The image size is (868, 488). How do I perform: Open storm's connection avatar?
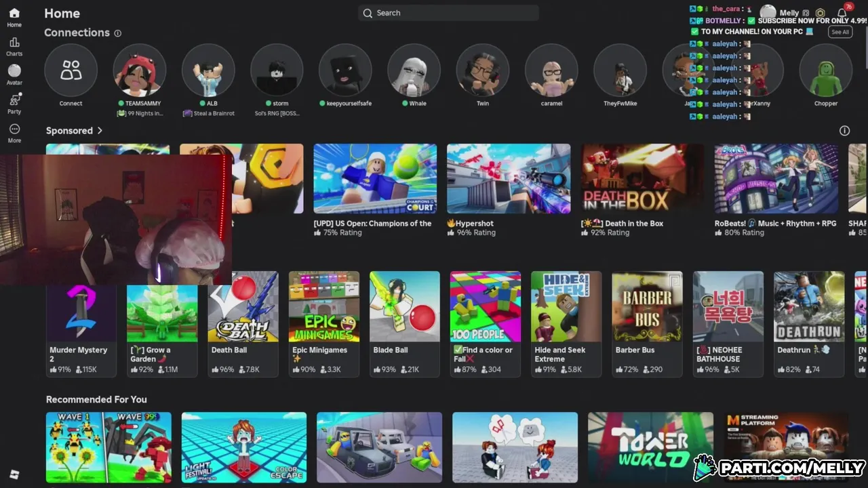277,70
